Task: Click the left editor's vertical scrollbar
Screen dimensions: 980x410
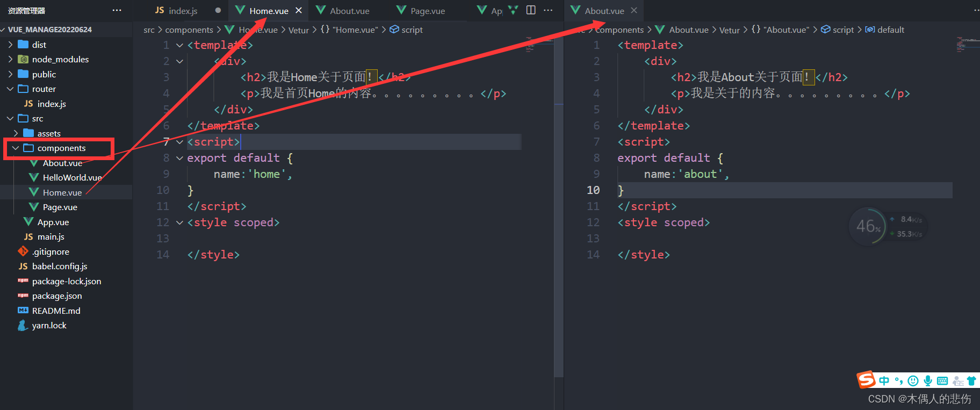Action: tap(559, 207)
